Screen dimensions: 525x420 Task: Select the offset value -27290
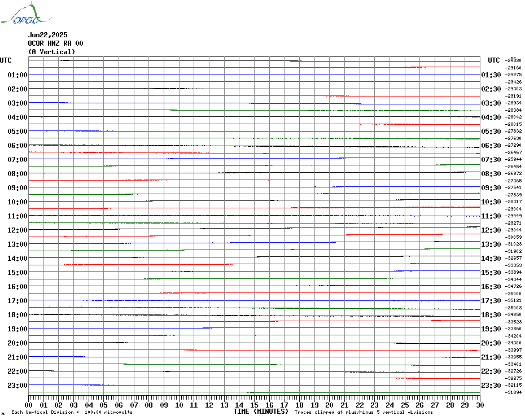pyautogui.click(x=513, y=145)
